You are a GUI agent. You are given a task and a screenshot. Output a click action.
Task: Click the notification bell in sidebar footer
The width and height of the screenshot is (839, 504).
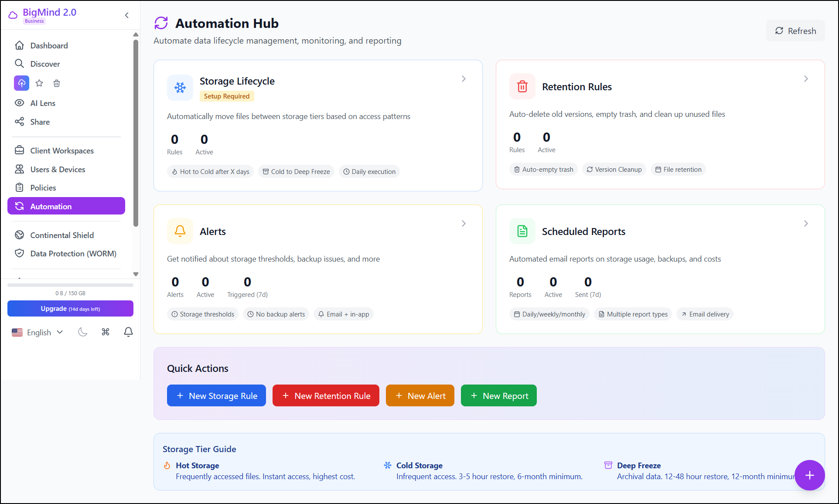[x=128, y=332]
